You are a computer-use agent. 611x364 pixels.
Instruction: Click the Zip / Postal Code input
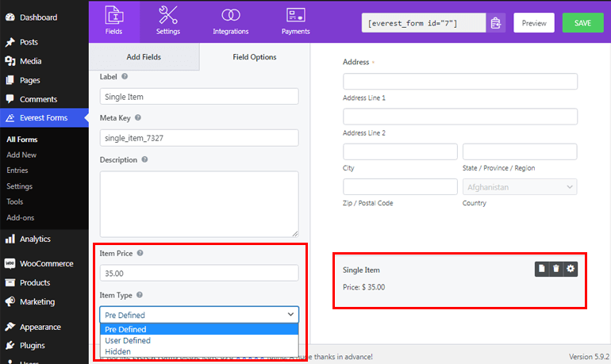(400, 187)
